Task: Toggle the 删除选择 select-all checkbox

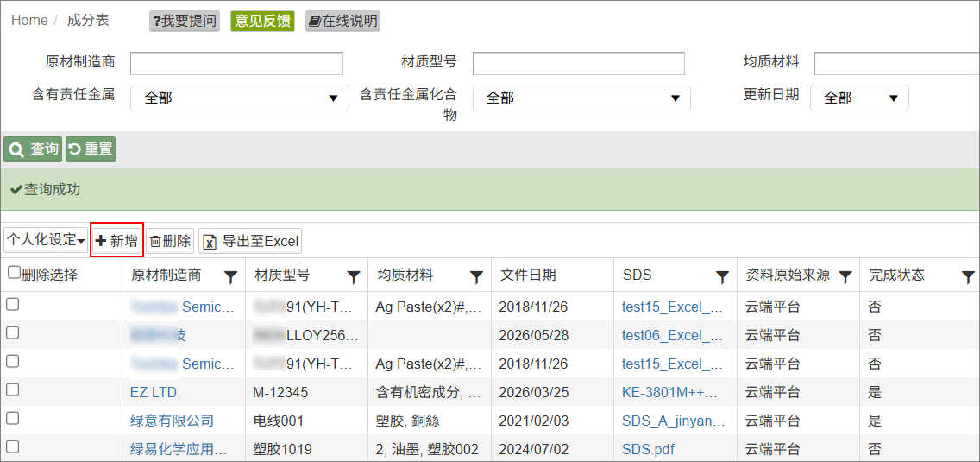Action: (14, 272)
